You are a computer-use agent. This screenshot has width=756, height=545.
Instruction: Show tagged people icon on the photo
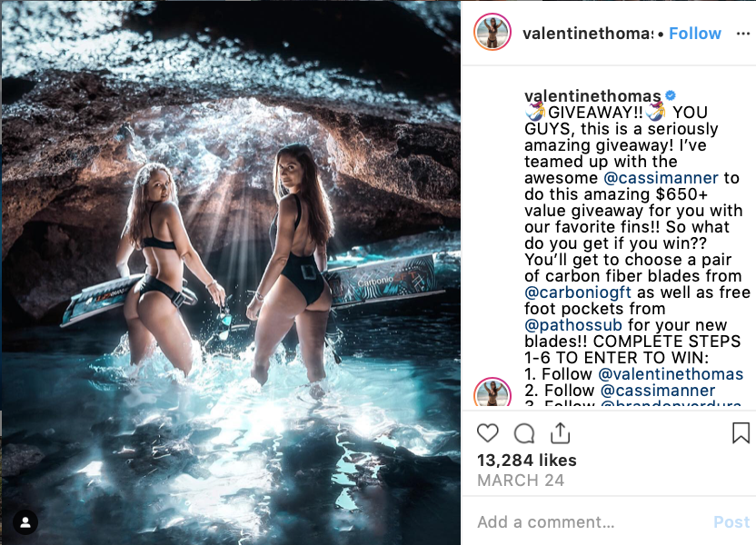click(25, 522)
